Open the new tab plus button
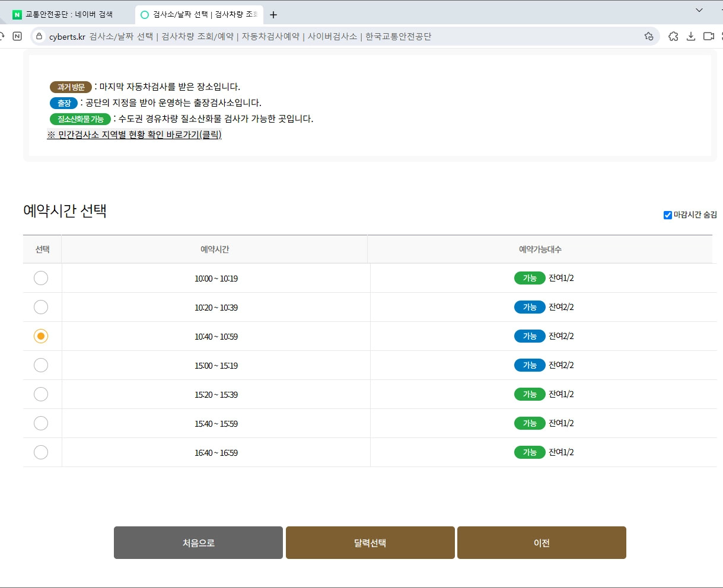Image resolution: width=723 pixels, height=588 pixels. pyautogui.click(x=273, y=14)
